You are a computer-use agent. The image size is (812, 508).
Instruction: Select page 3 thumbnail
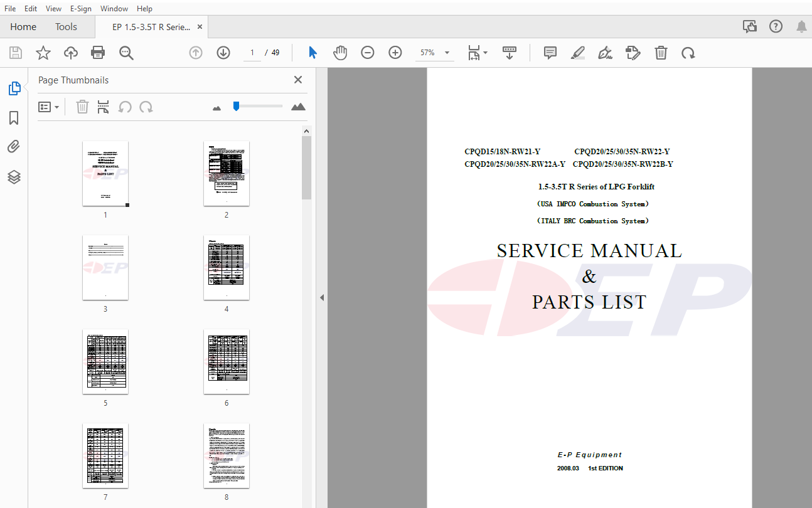pyautogui.click(x=105, y=268)
